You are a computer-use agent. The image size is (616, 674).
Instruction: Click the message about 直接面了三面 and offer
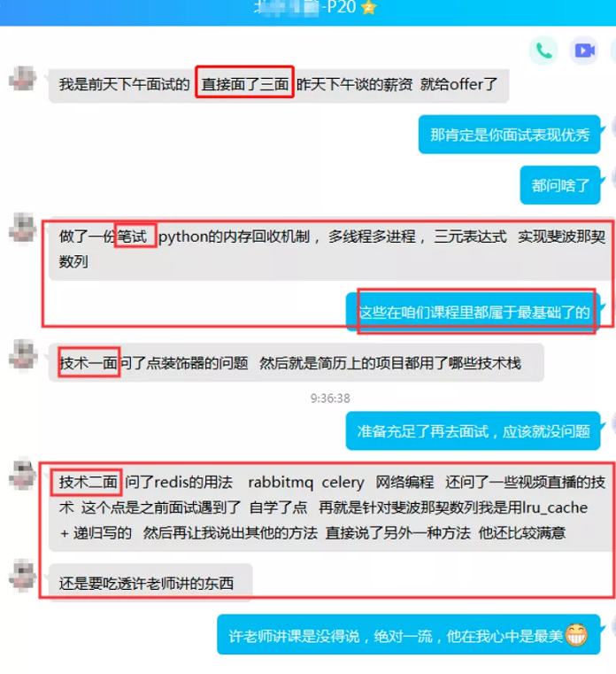pos(279,84)
